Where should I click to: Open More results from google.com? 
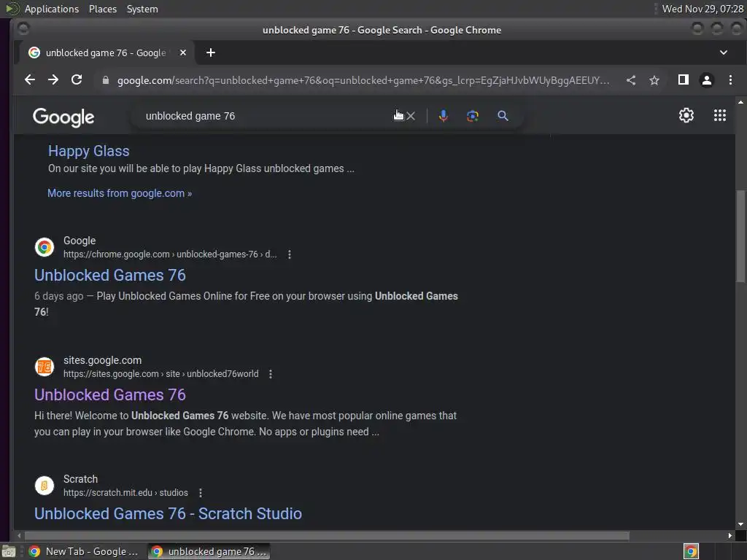pos(120,193)
